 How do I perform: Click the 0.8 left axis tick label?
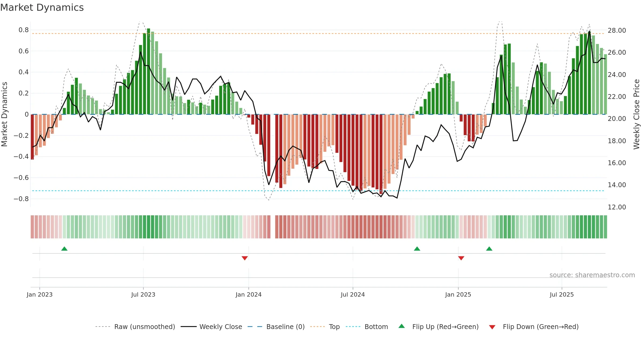tap(24, 30)
